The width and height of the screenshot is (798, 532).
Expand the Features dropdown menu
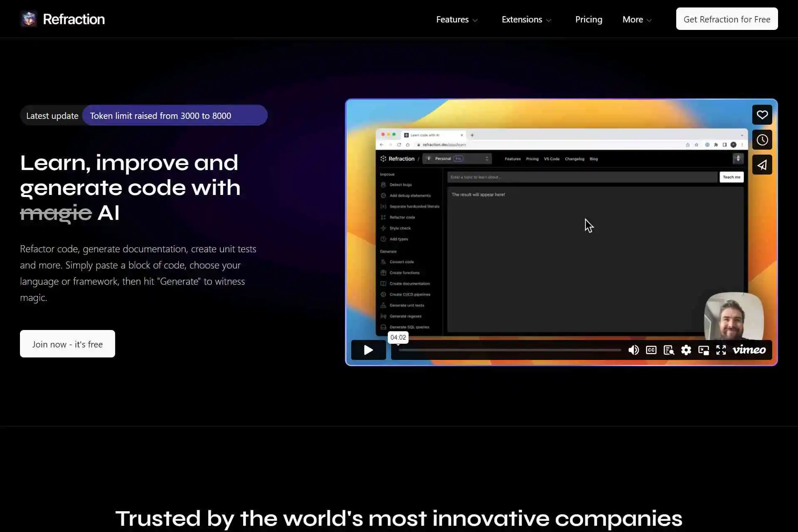457,20
